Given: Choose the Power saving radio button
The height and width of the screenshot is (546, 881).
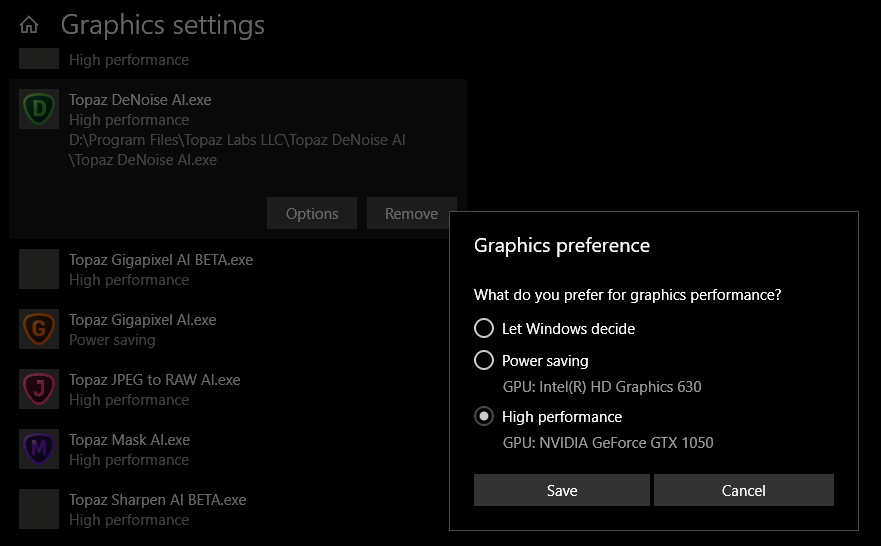Looking at the screenshot, I should coord(484,360).
